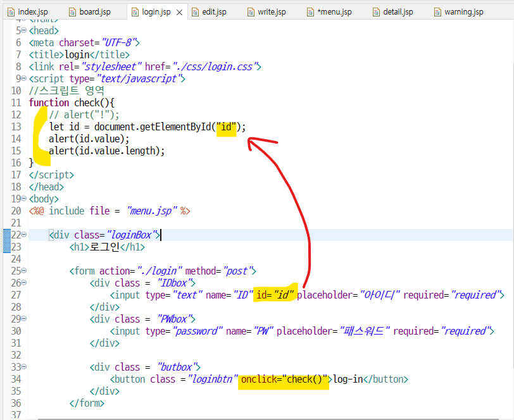Image resolution: width=514 pixels, height=420 pixels.
Task: Collapse the head tag fold on line 5
Action: click(x=24, y=30)
